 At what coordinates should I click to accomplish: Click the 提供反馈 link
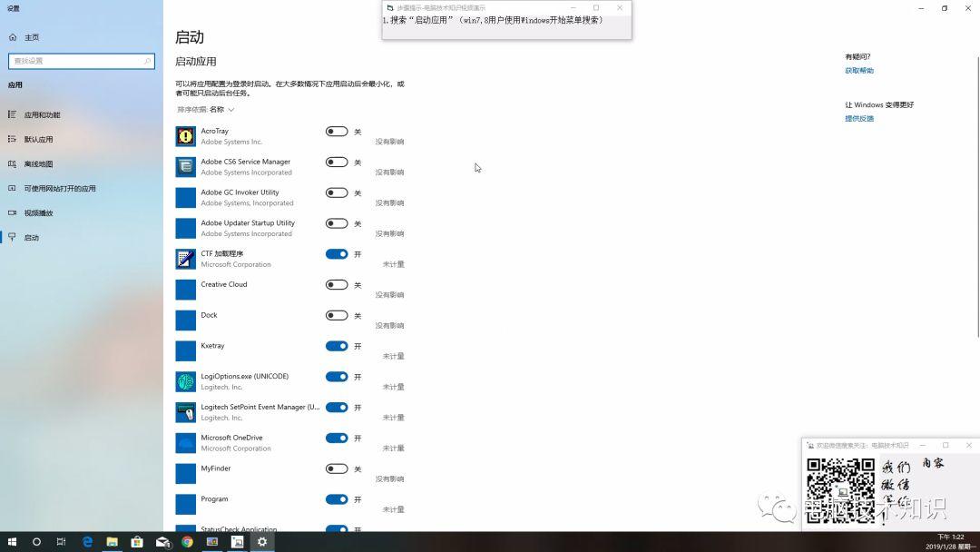pyautogui.click(x=859, y=118)
